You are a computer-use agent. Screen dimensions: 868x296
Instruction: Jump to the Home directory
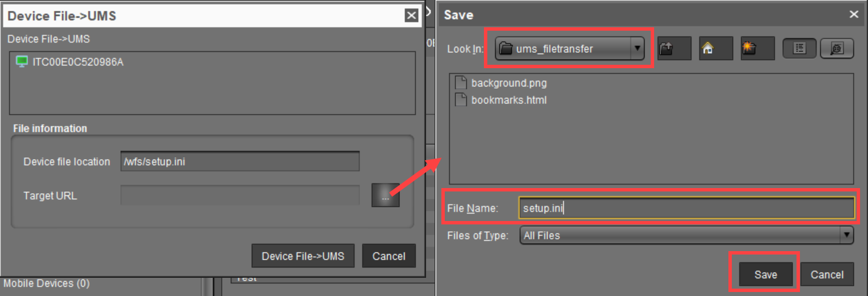pos(715,49)
